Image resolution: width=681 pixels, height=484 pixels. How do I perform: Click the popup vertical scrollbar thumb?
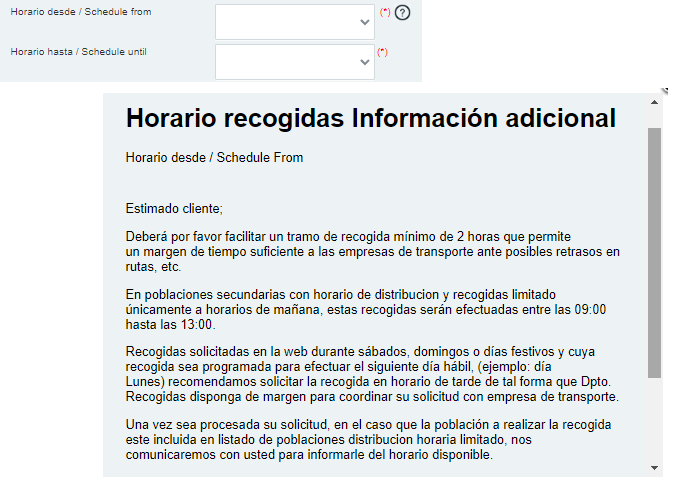click(654, 252)
